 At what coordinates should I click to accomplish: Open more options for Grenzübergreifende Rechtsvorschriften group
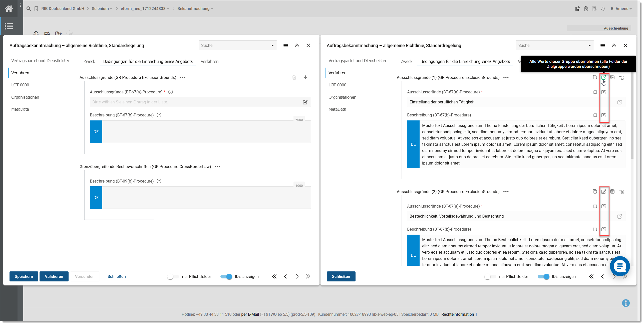[x=217, y=167]
